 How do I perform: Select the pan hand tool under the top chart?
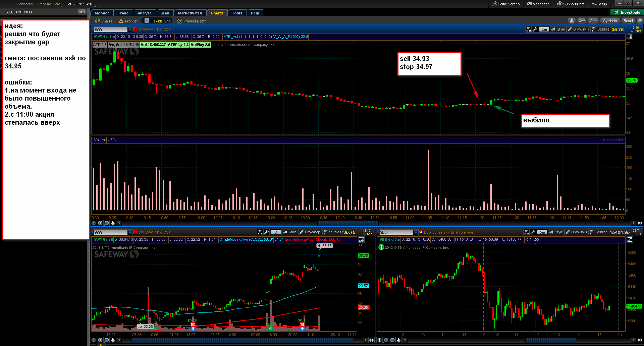pos(113,223)
